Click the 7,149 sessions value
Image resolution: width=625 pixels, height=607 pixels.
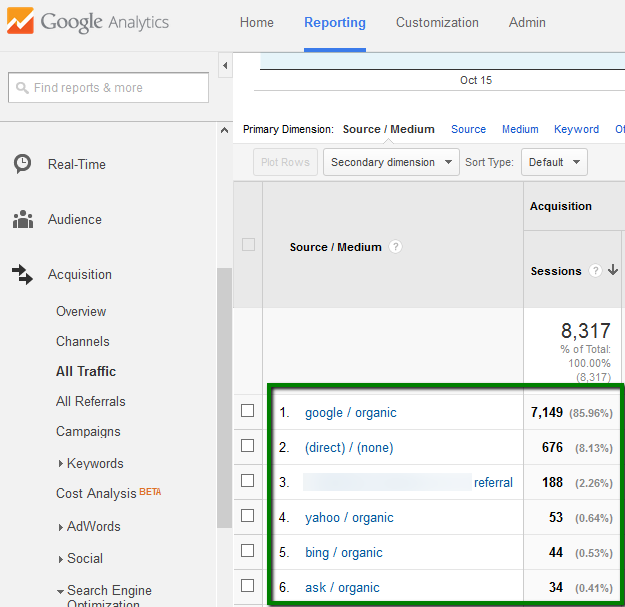pos(546,412)
